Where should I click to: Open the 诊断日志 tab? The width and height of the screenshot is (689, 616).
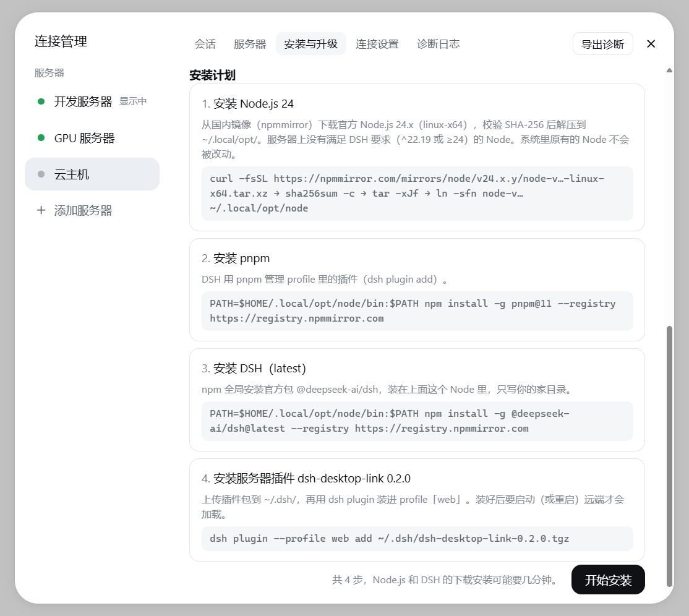tap(438, 44)
